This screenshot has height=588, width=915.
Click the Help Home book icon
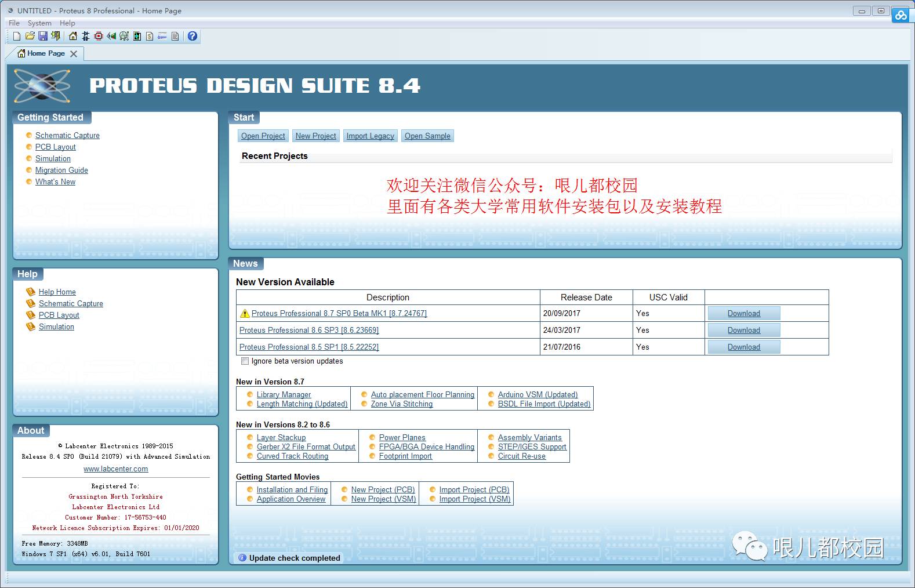(x=31, y=292)
